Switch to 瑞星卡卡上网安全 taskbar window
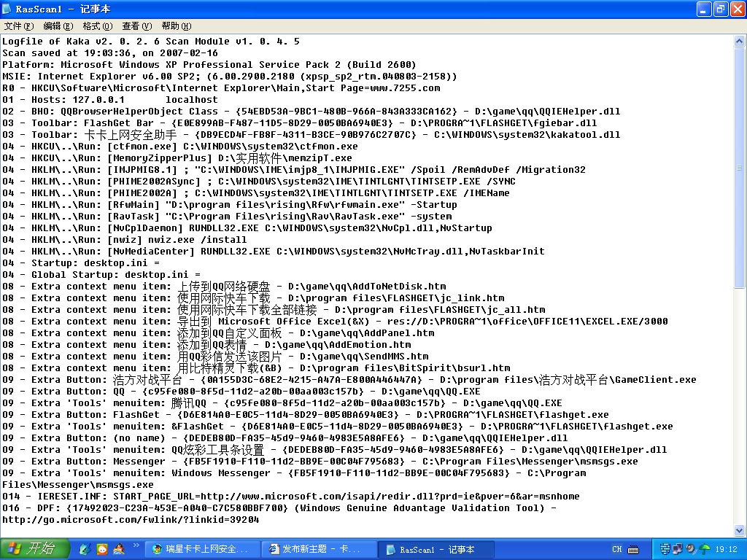Image resolution: width=747 pixels, height=560 pixels. pyautogui.click(x=201, y=549)
